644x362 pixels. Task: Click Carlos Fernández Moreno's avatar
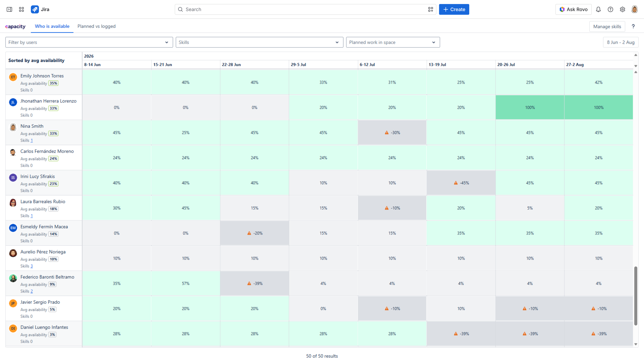(13, 152)
